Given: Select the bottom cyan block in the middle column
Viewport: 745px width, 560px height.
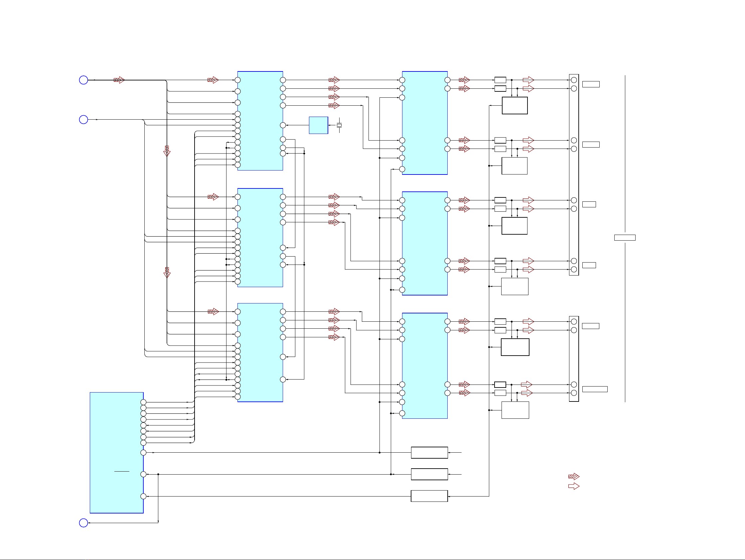Looking at the screenshot, I should 260,352.
